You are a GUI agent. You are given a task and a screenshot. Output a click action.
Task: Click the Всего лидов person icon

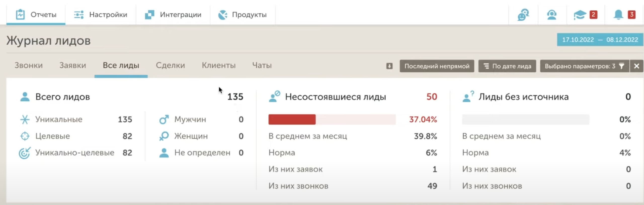pos(25,97)
